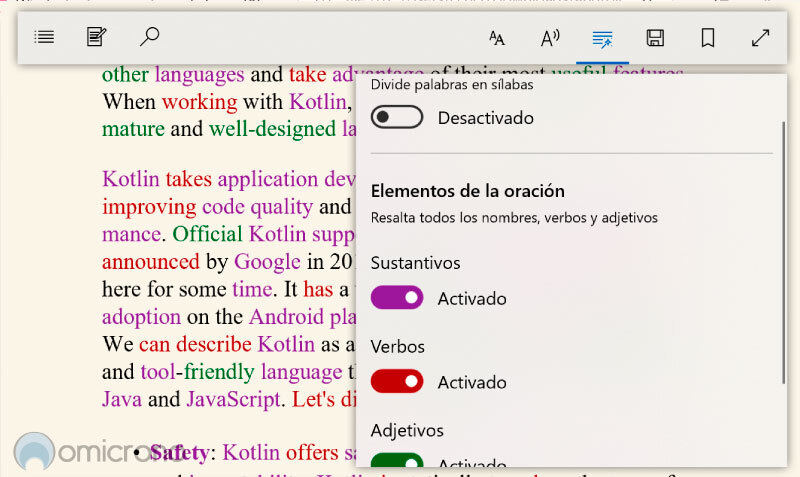Click the red word 'offers' in the bullet
Screen dimensions: 800x477
click(312, 453)
